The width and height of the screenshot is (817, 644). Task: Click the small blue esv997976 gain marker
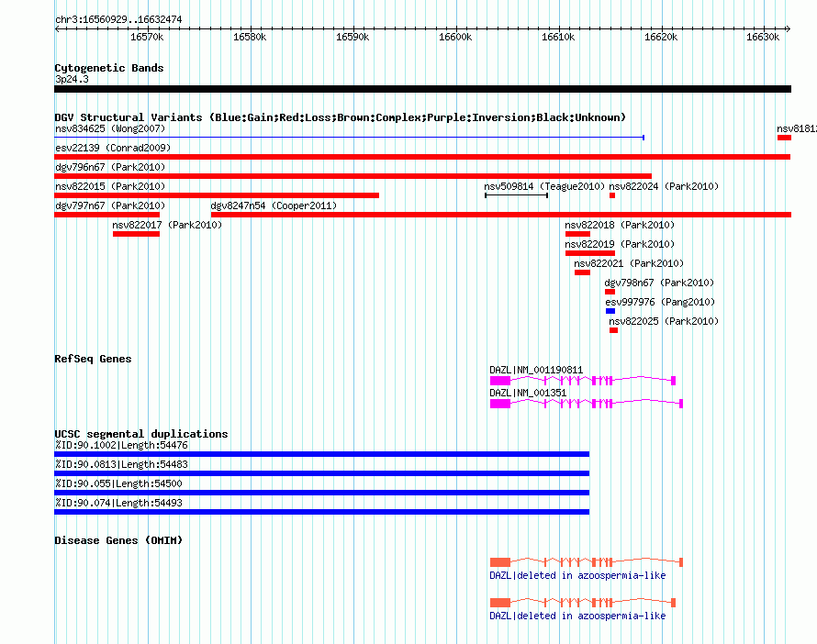point(610,311)
